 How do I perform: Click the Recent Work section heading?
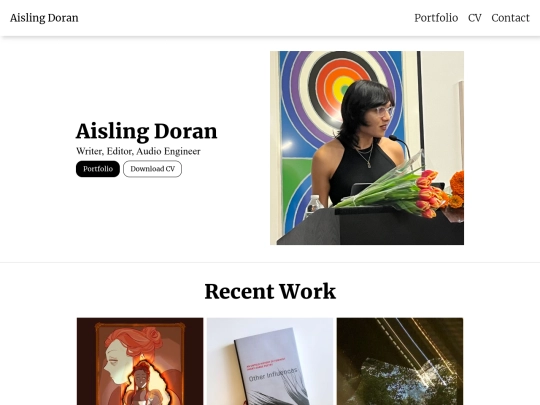(270, 291)
